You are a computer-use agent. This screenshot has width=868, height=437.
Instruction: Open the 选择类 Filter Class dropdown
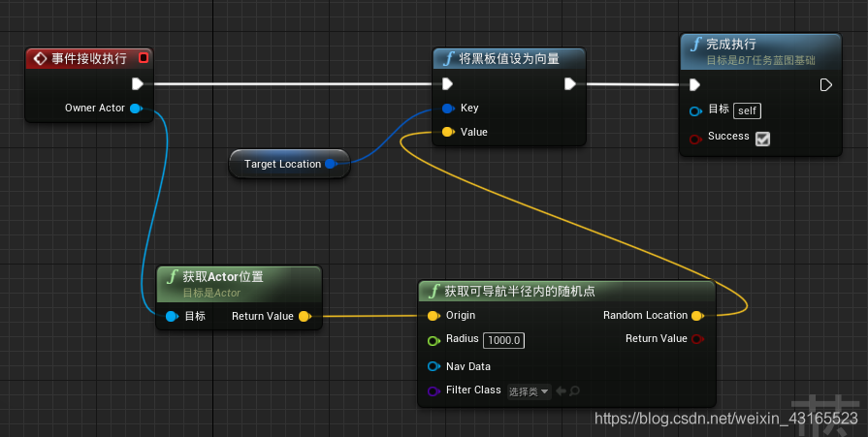click(x=530, y=391)
